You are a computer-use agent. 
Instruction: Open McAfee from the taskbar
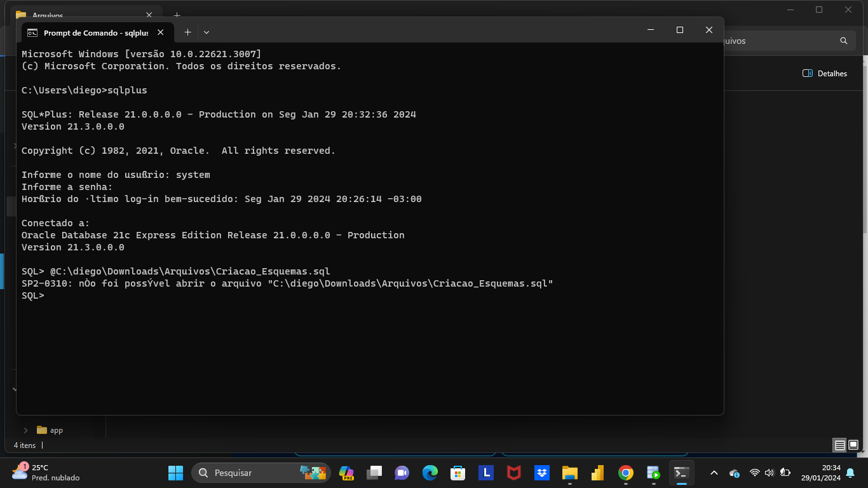pos(513,473)
